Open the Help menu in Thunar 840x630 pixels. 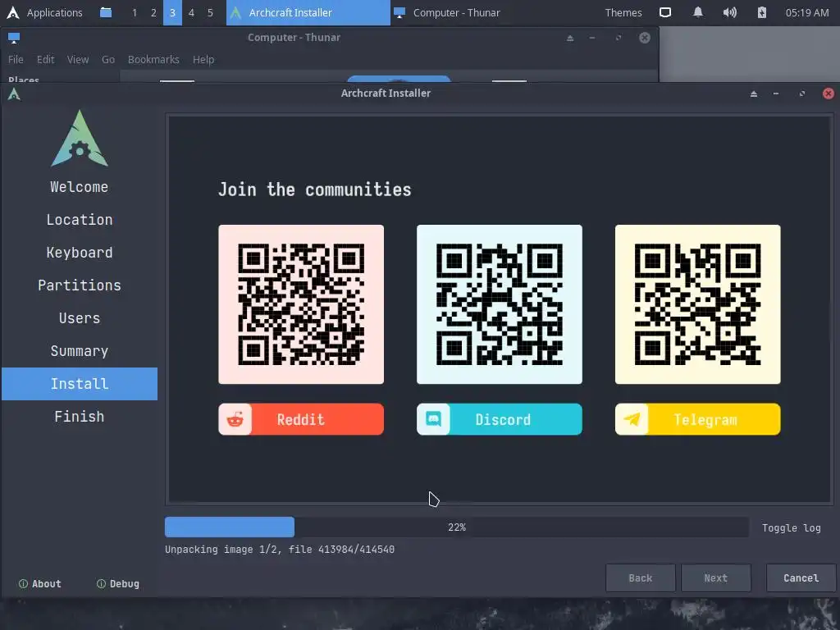click(203, 59)
